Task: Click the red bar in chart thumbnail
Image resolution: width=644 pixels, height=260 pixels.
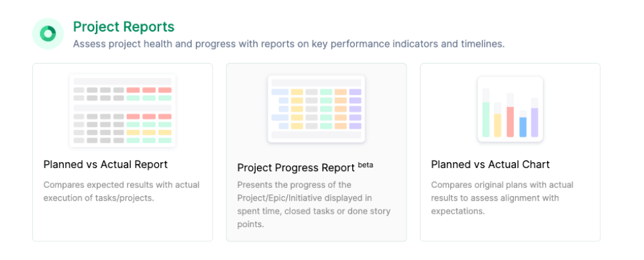Action: pyautogui.click(x=510, y=122)
